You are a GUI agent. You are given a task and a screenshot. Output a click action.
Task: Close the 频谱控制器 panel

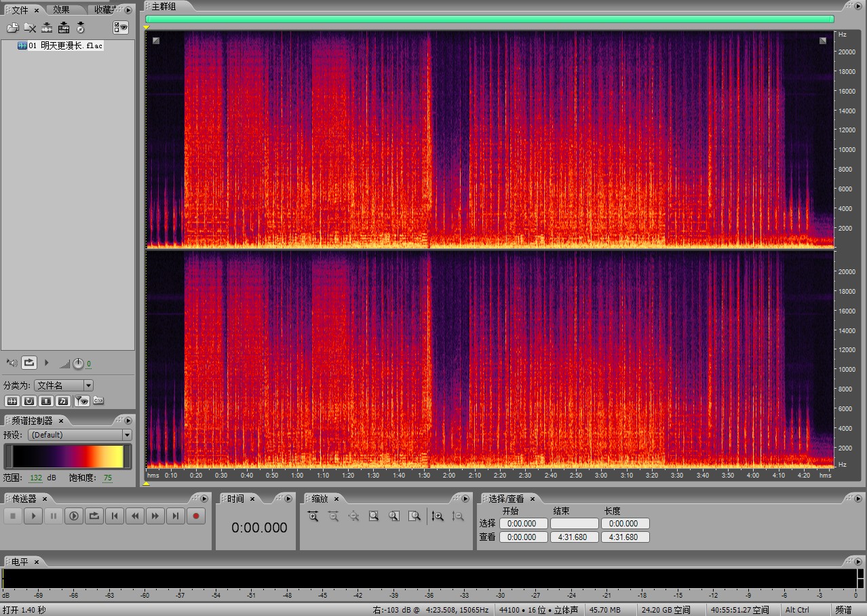click(x=60, y=421)
